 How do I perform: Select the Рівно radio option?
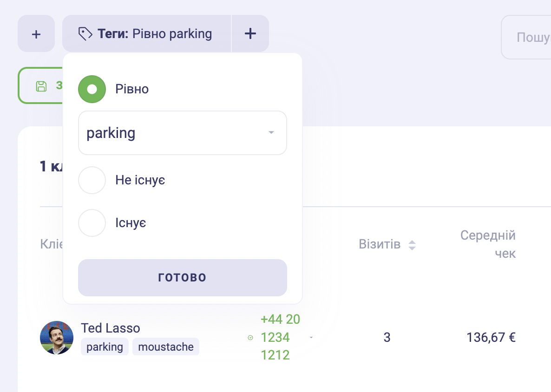92,89
